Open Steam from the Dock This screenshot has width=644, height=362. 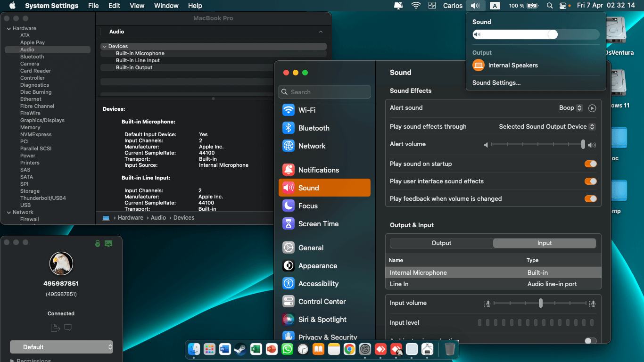(x=240, y=349)
